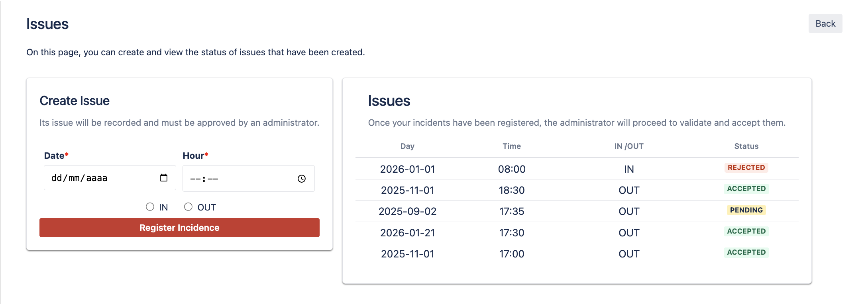Viewport: 868px width, 304px height.
Task: Open the date picker calendar icon
Action: coord(164,178)
